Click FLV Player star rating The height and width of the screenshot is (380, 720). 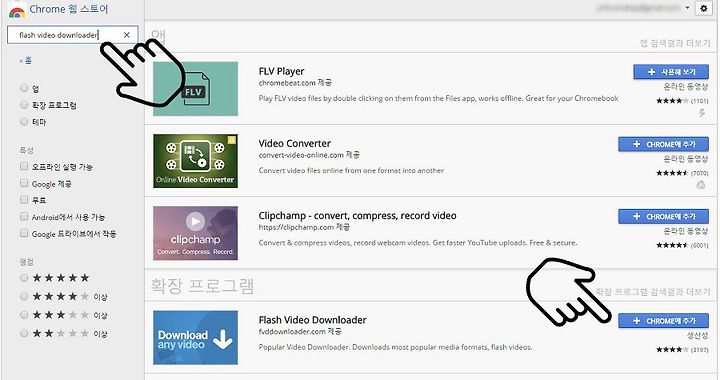[x=672, y=101]
